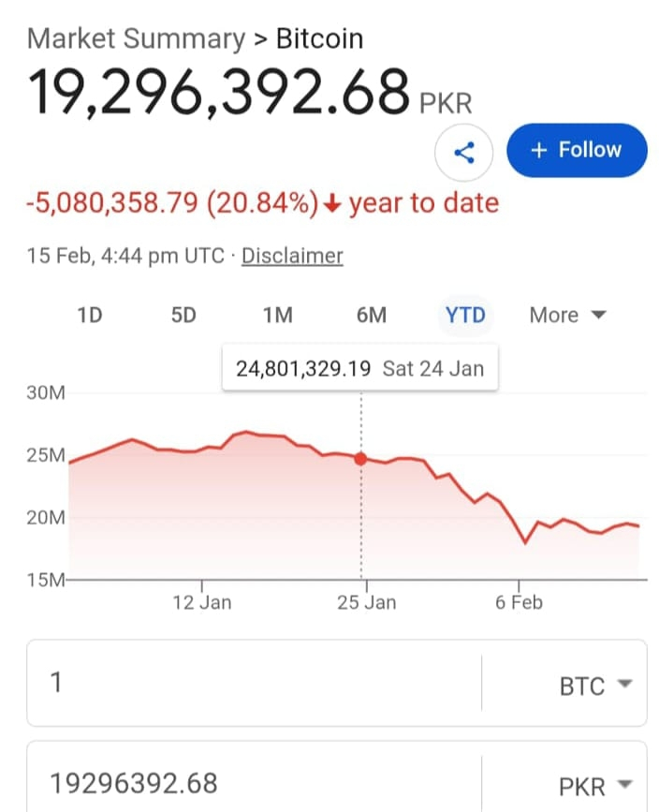Viewport: 659px width, 812px height.
Task: Show the 1M chart range
Action: point(277,315)
